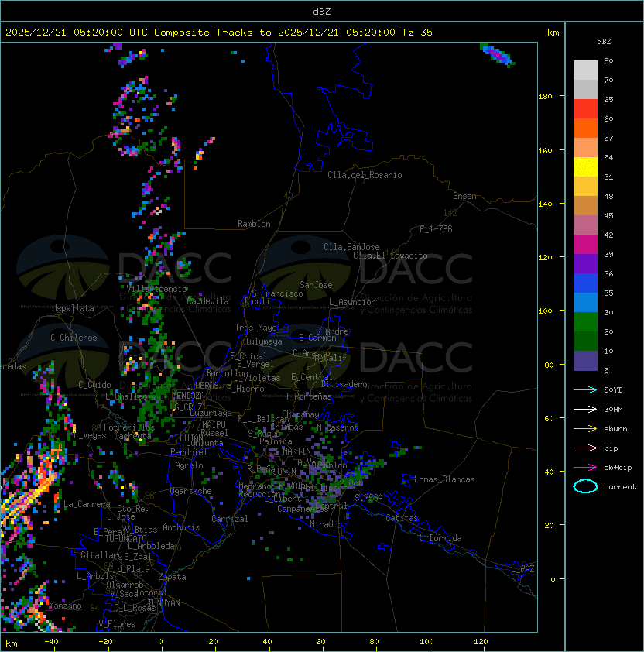Screen dimensions: 644x652
Task: Click the 'current' legend label
Action: 620,487
